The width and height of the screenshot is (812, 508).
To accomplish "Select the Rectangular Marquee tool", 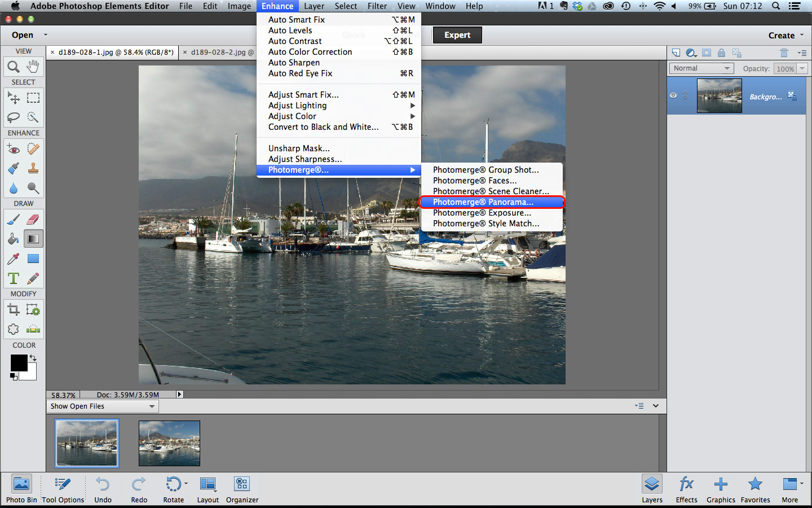I will click(x=33, y=98).
